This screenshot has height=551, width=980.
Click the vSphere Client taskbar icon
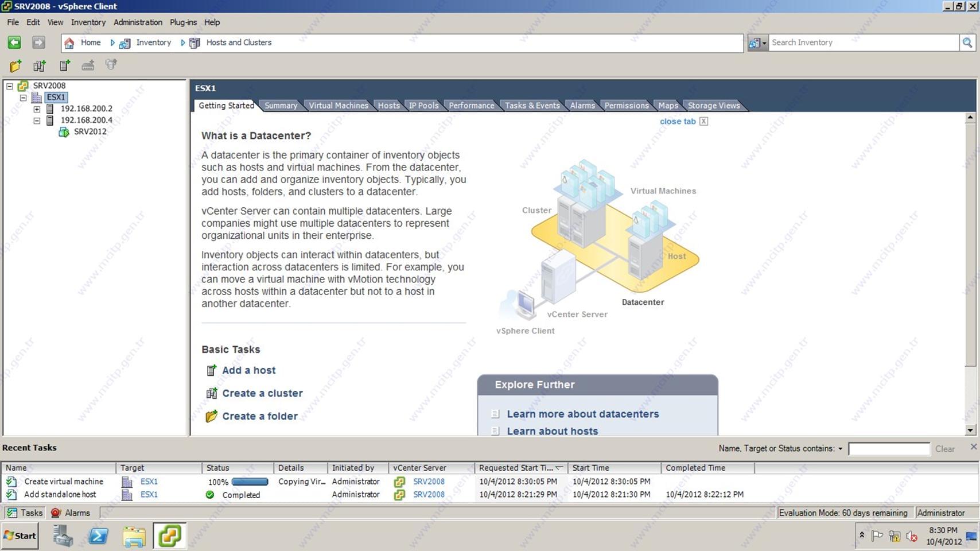click(x=169, y=536)
